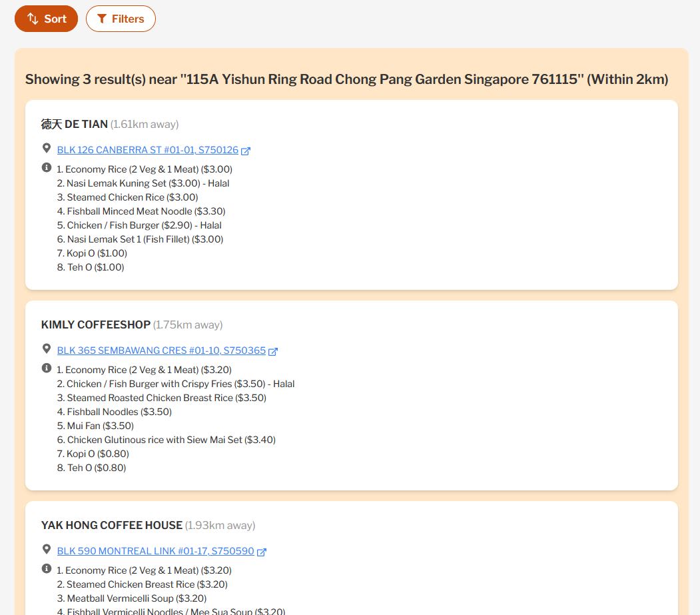Click the Sort button
This screenshot has width=700, height=615.
(46, 19)
